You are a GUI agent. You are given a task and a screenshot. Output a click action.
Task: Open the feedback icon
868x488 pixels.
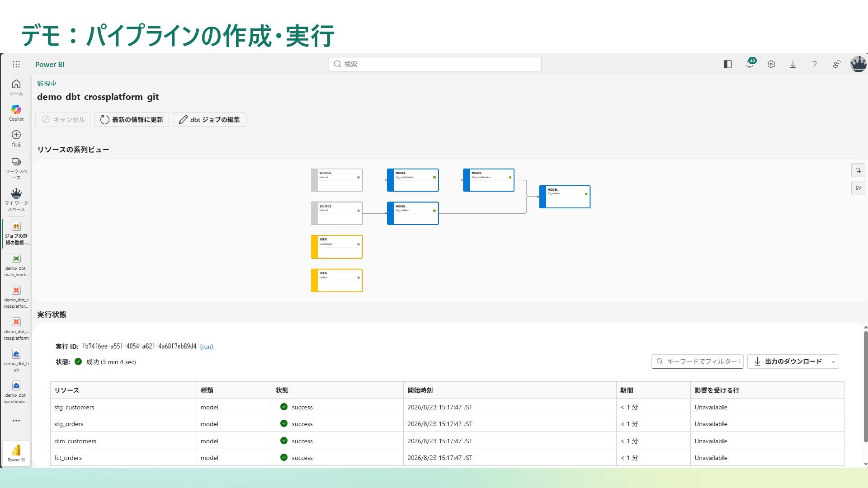click(837, 64)
